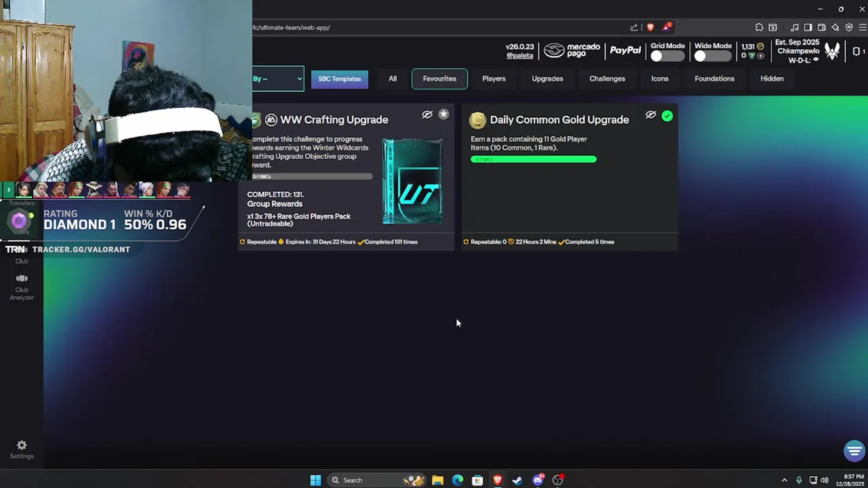This screenshot has width=868, height=488.
Task: Open Leo AI sparkle icon
Action: coord(835,28)
